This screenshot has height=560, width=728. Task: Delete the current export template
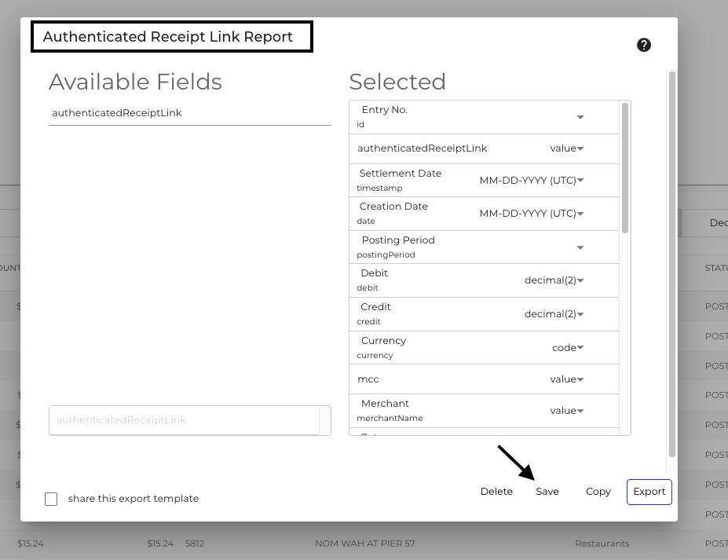496,491
